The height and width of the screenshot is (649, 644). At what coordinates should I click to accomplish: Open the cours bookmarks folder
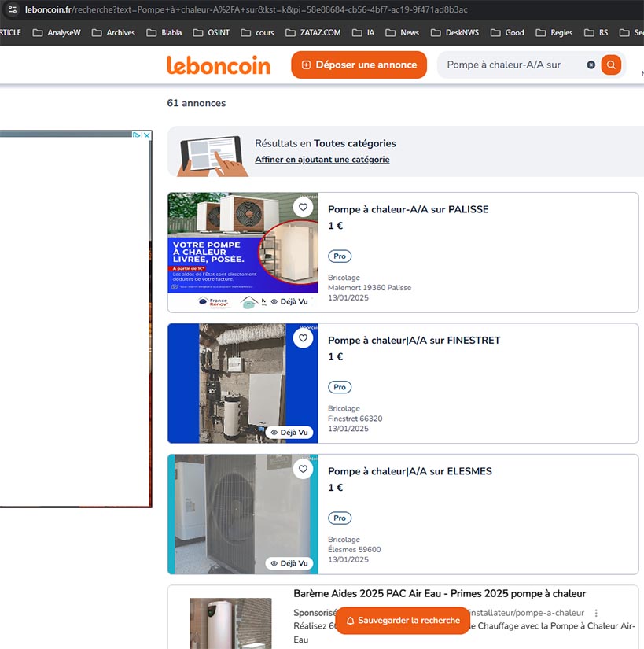click(257, 33)
